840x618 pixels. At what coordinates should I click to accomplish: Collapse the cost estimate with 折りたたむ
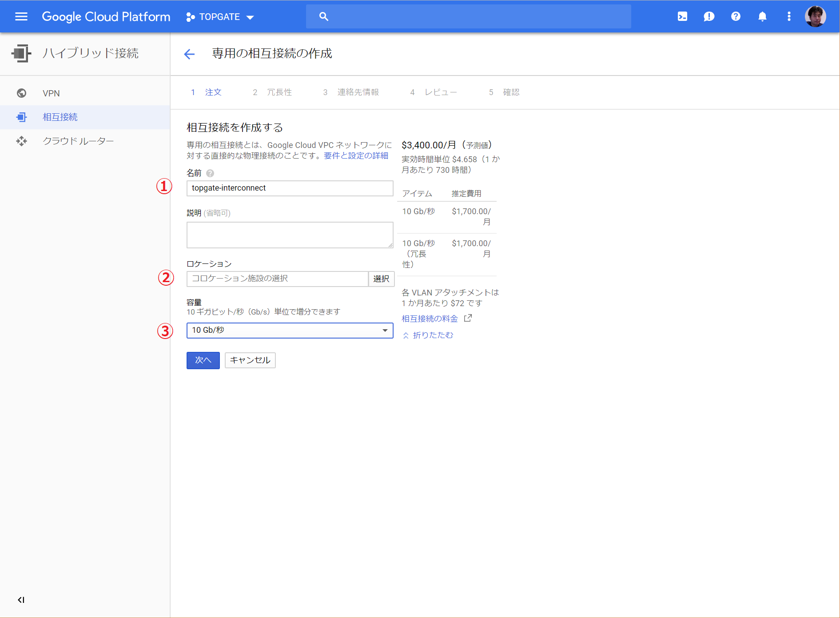point(432,335)
